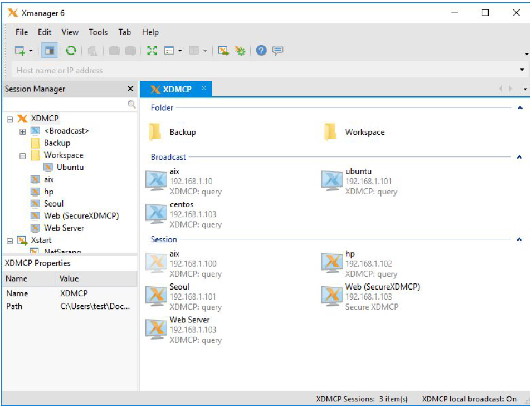Click the green Refresh icon

pyautogui.click(x=71, y=51)
